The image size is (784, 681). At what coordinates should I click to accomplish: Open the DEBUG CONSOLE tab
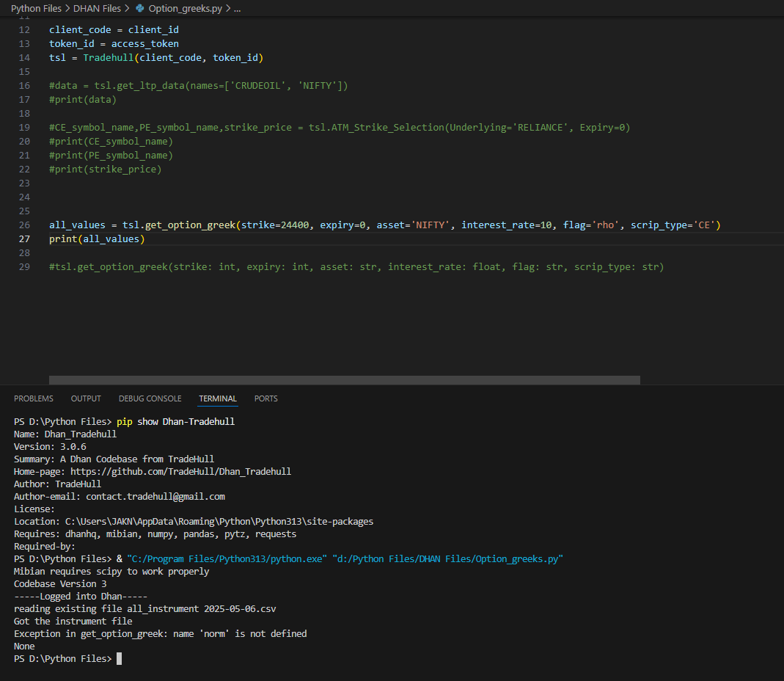(150, 398)
